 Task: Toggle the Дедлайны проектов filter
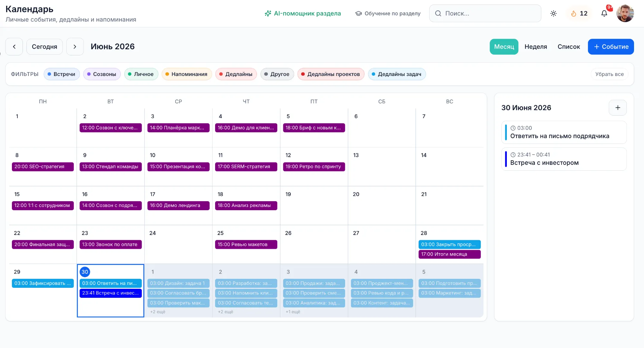pos(331,74)
